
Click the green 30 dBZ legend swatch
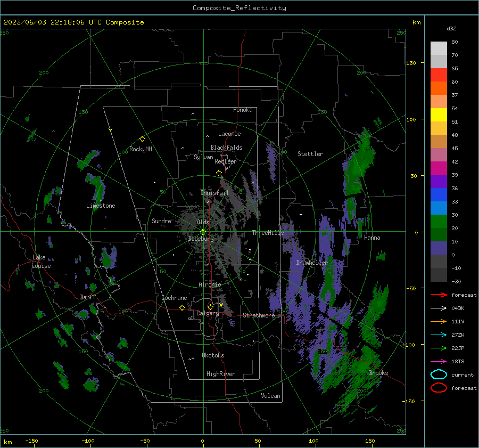[439, 221]
